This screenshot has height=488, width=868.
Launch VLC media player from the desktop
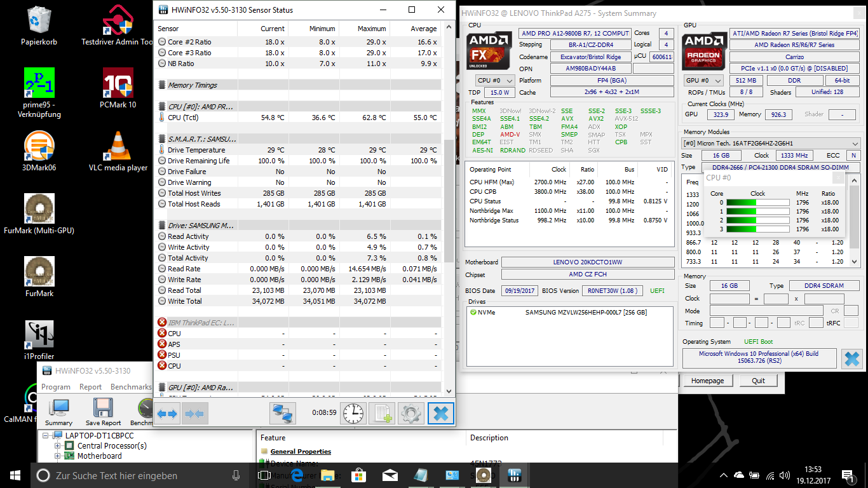pos(118,151)
